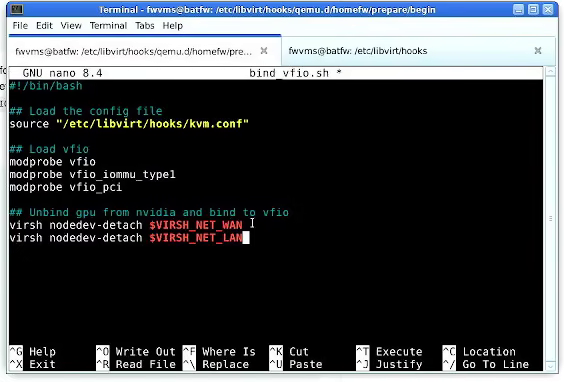Close the Terminal window
The height and width of the screenshot is (382, 564).
pyautogui.click(x=548, y=9)
